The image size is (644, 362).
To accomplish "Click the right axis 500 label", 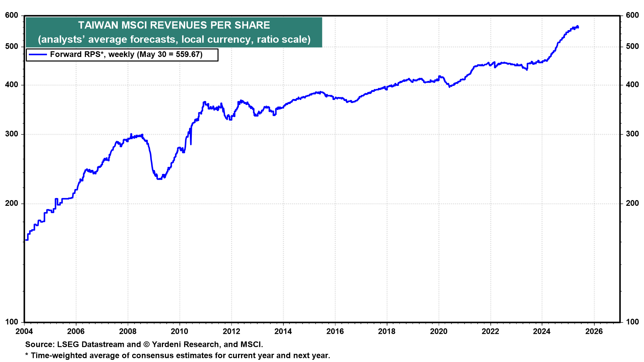I will pyautogui.click(x=632, y=47).
